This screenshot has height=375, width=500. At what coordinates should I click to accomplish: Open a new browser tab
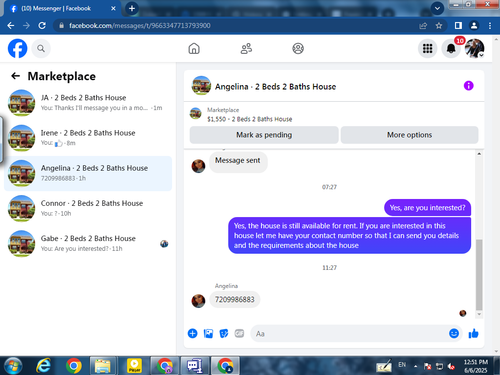coord(132,8)
